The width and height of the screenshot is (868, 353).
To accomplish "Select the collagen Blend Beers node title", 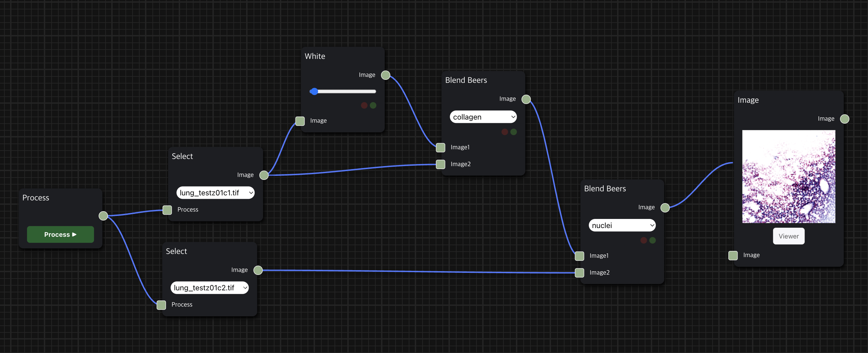I will pyautogui.click(x=466, y=80).
